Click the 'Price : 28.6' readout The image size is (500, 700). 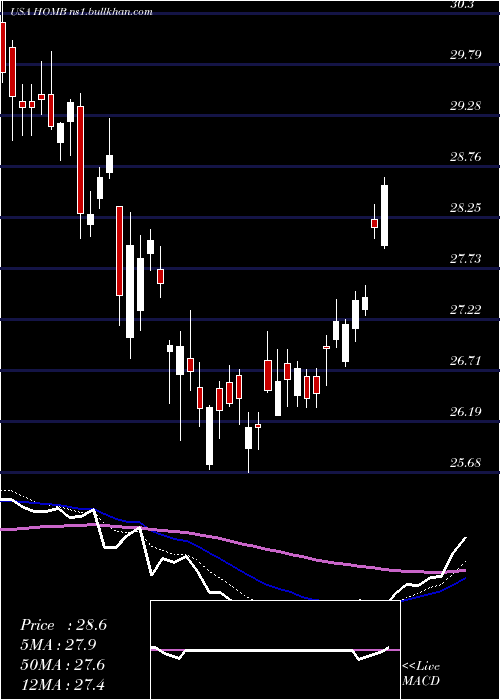pyautogui.click(x=63, y=625)
